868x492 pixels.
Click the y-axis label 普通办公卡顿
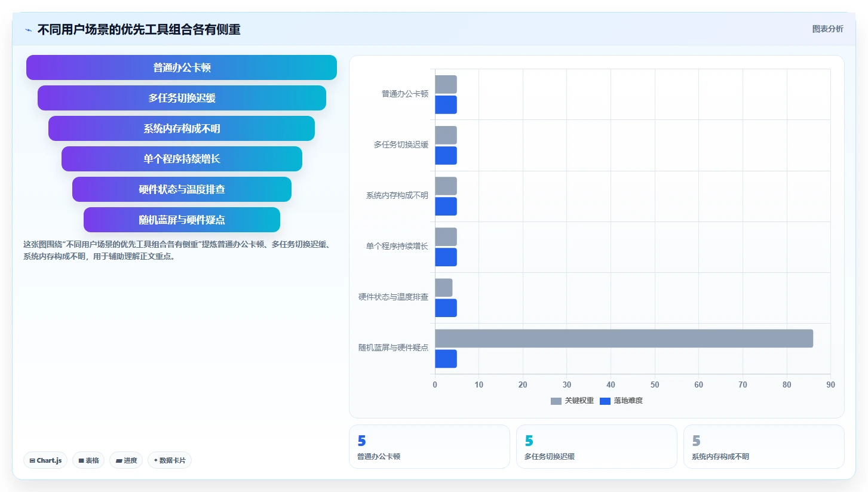[405, 94]
